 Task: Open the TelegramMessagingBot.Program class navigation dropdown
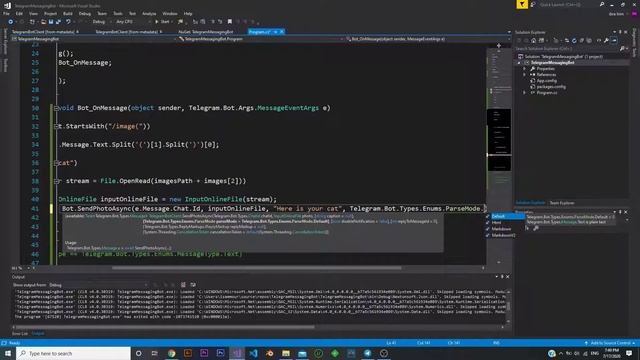click(x=261, y=39)
